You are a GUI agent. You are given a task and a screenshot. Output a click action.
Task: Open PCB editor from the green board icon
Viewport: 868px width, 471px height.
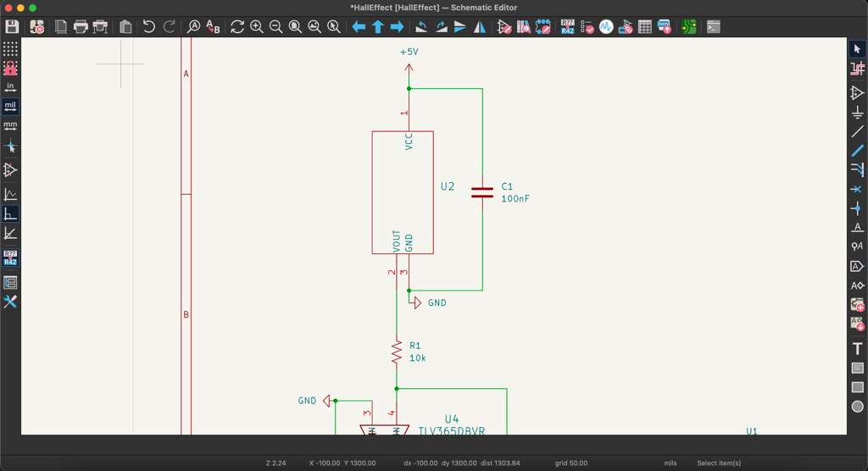pos(688,27)
